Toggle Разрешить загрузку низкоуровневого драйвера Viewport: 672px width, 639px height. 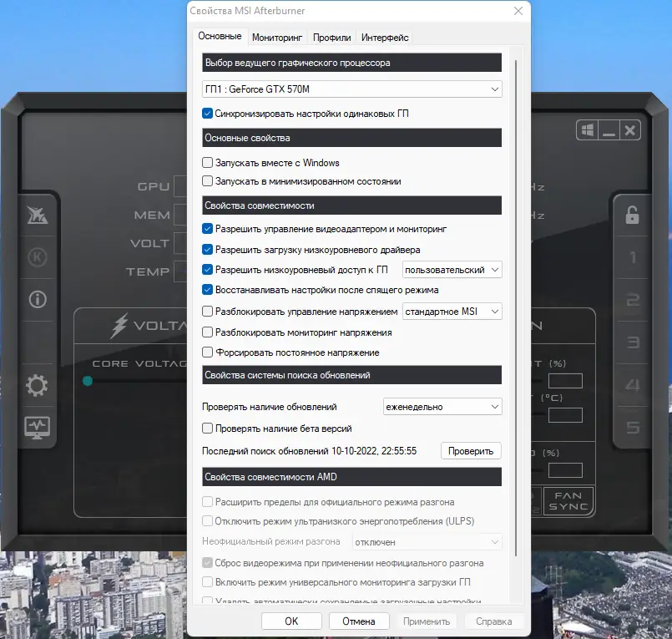207,249
